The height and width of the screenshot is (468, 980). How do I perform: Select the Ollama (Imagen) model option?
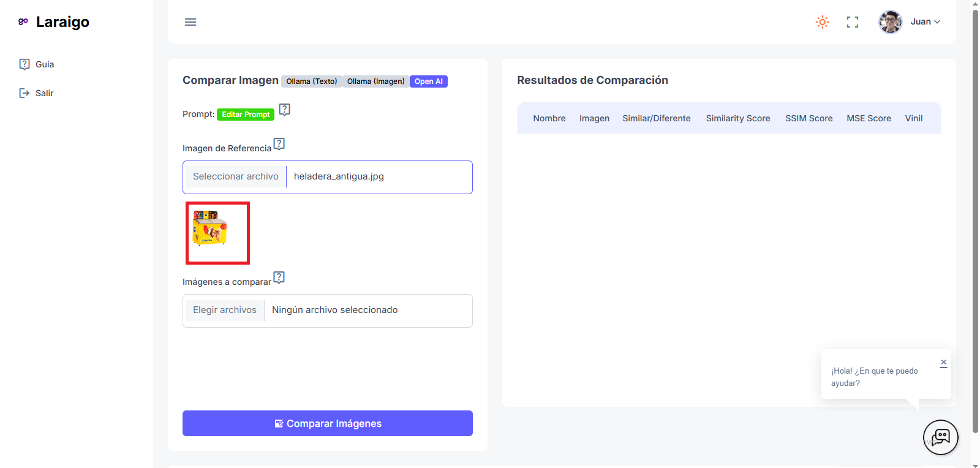375,81
